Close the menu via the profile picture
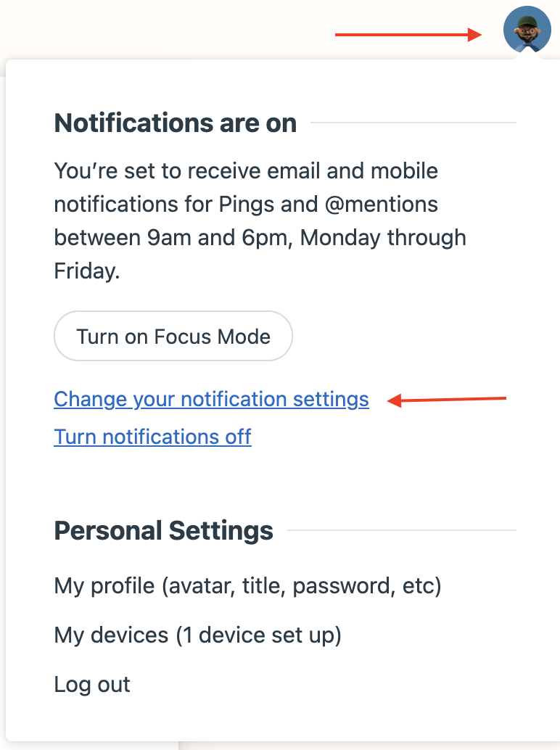 pos(527,30)
